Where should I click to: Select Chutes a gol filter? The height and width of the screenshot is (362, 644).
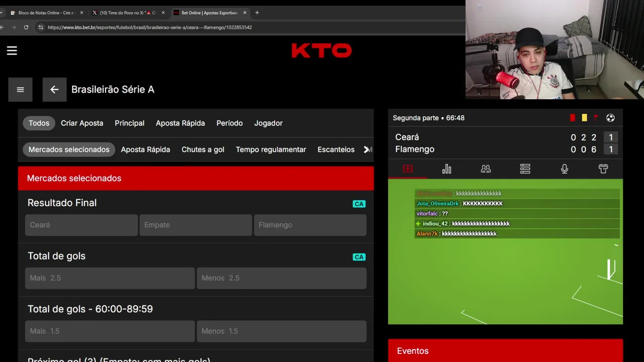(x=203, y=149)
